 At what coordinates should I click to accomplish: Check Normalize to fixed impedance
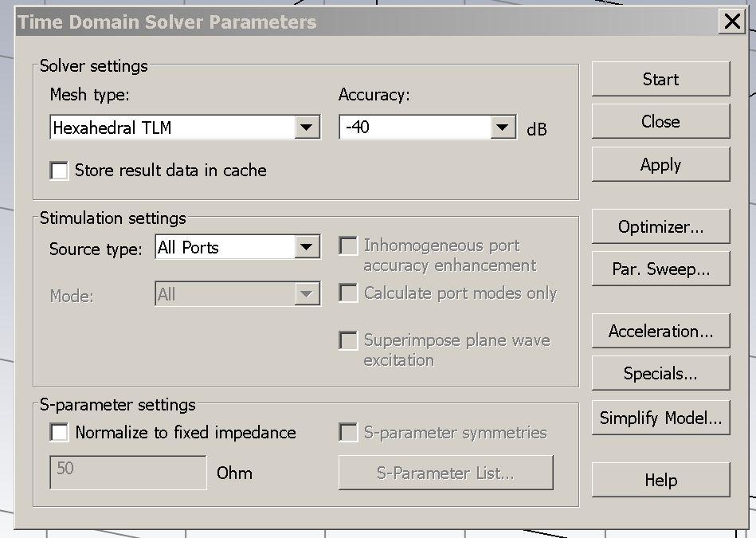(60, 433)
